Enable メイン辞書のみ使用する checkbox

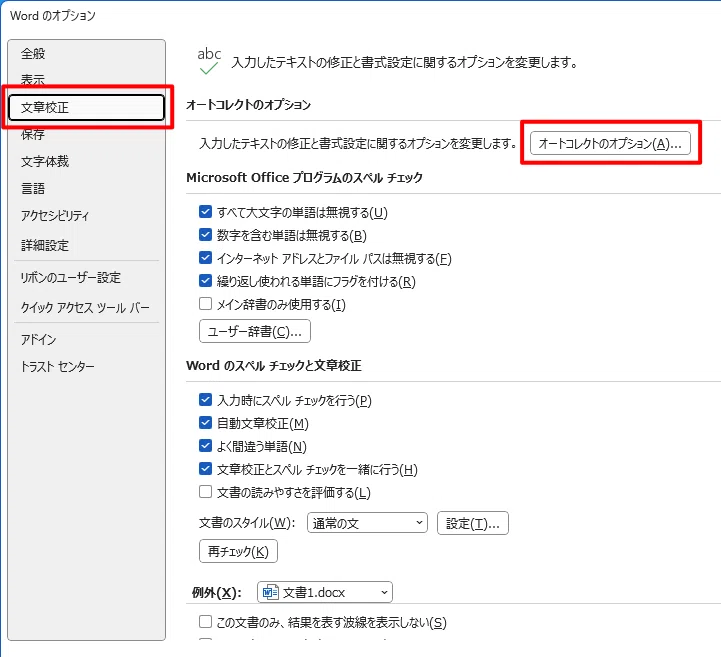[206, 304]
